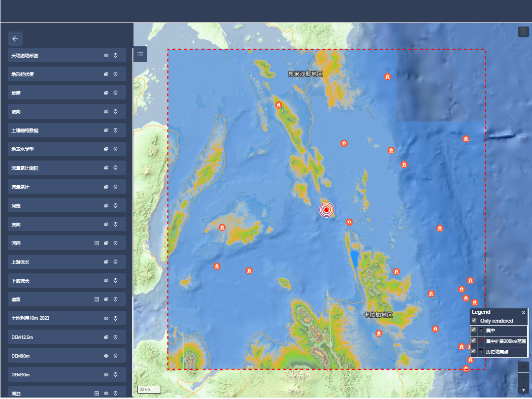
Task: Show the 下游流长 layer with eye icon
Action: tap(106, 281)
